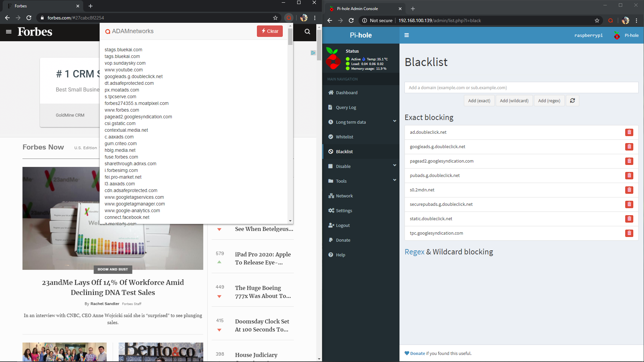Go back in Pi-hole browser window
The height and width of the screenshot is (362, 644).
click(330, 20)
